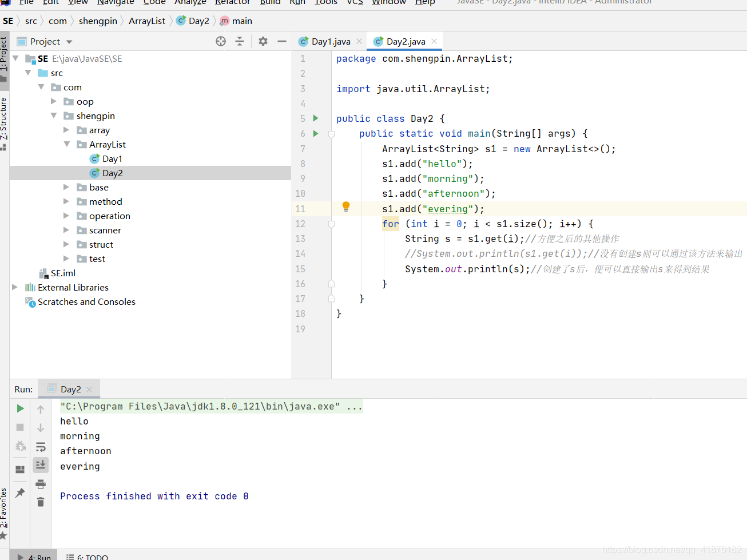Collapse the com package arrow

[x=41, y=87]
